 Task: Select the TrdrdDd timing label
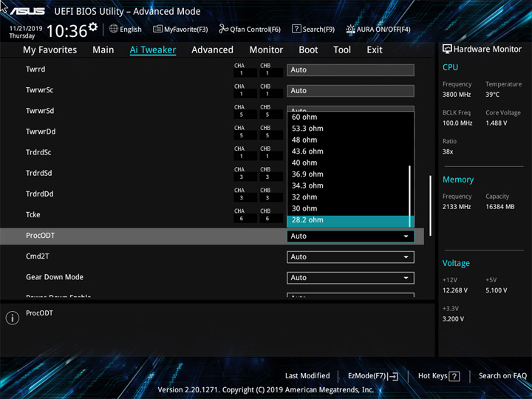40,194
